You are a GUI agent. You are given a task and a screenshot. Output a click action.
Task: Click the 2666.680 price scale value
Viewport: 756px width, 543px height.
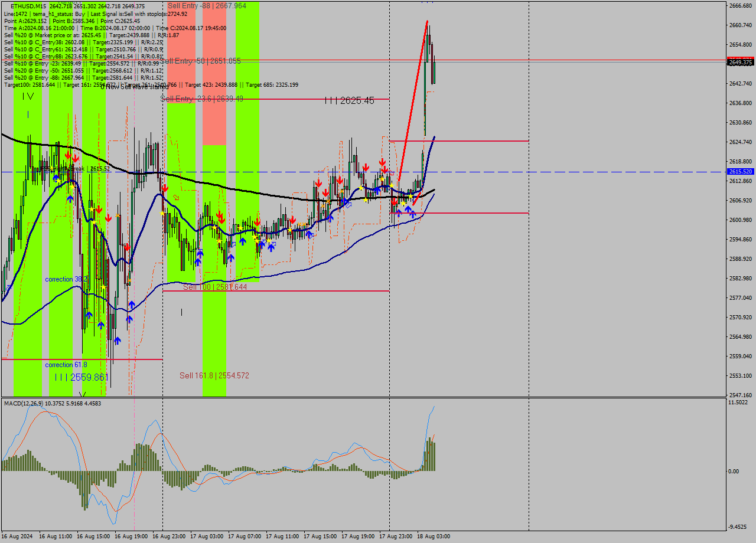741,6
